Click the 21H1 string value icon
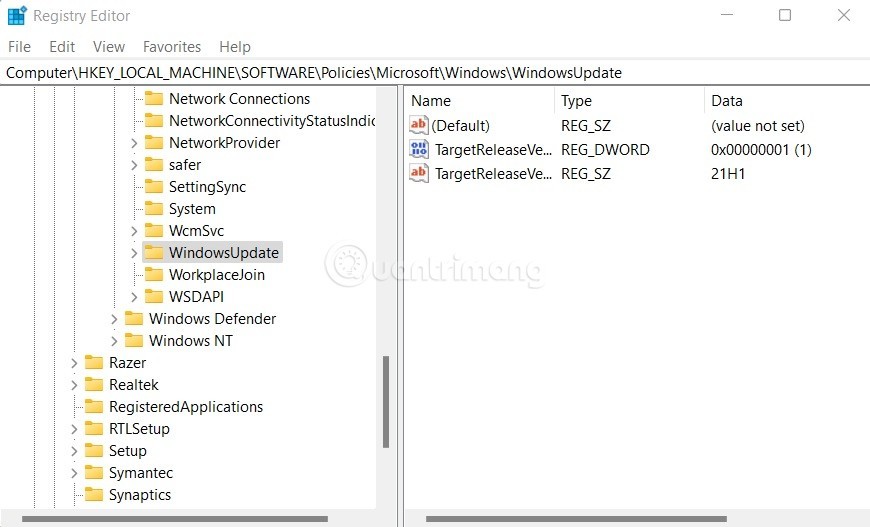This screenshot has width=870, height=527. [x=419, y=174]
